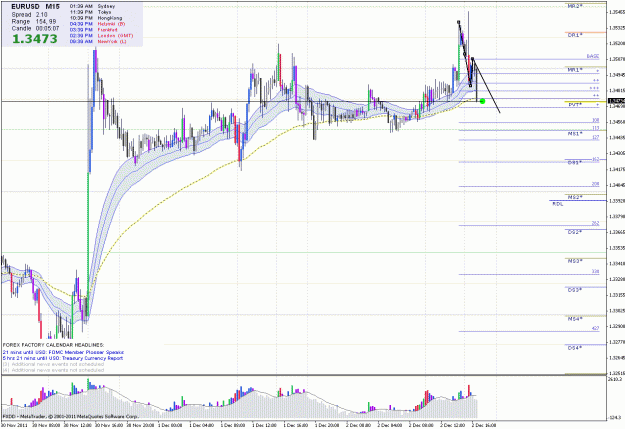Click the DS2 pivot level label
This screenshot has width=625, height=429.
click(x=575, y=232)
